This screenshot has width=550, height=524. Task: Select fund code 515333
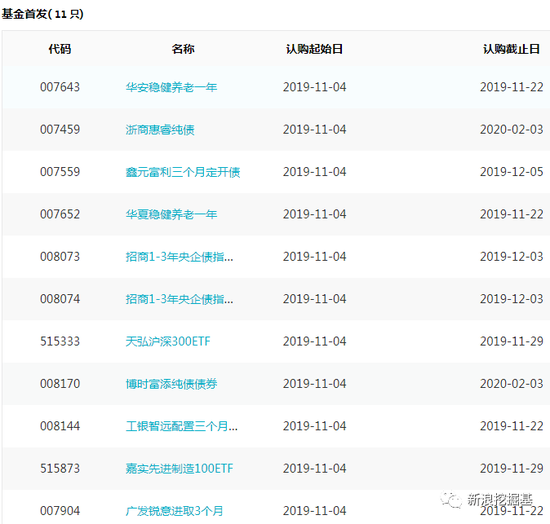[x=60, y=341]
